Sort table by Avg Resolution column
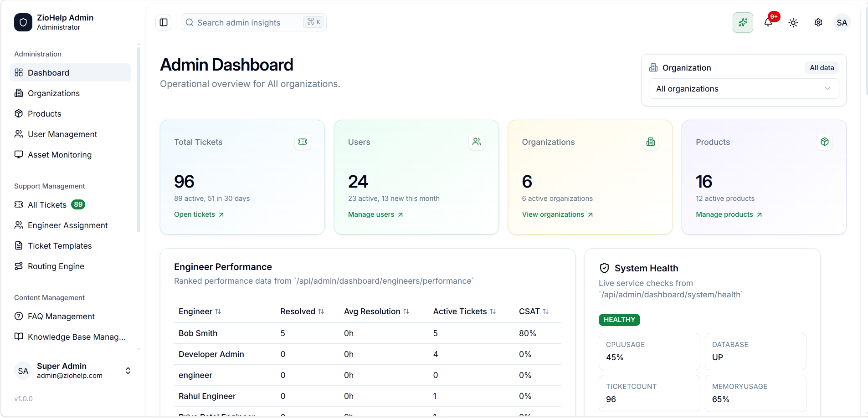Viewport: 868px width, 418px height. tap(376, 311)
